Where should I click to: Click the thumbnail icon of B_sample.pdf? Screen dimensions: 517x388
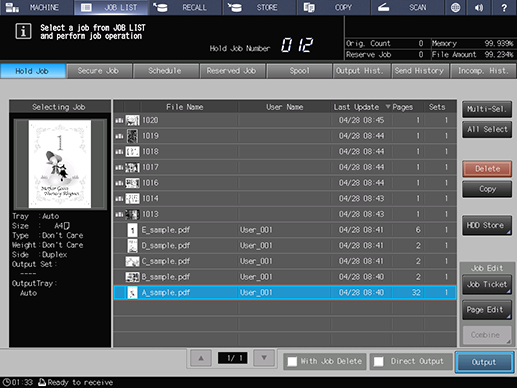tap(132, 277)
